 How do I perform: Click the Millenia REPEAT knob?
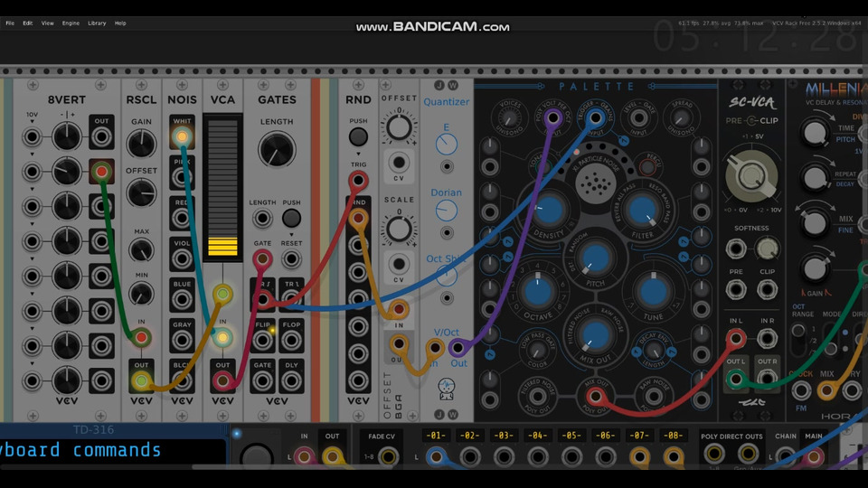(x=815, y=178)
